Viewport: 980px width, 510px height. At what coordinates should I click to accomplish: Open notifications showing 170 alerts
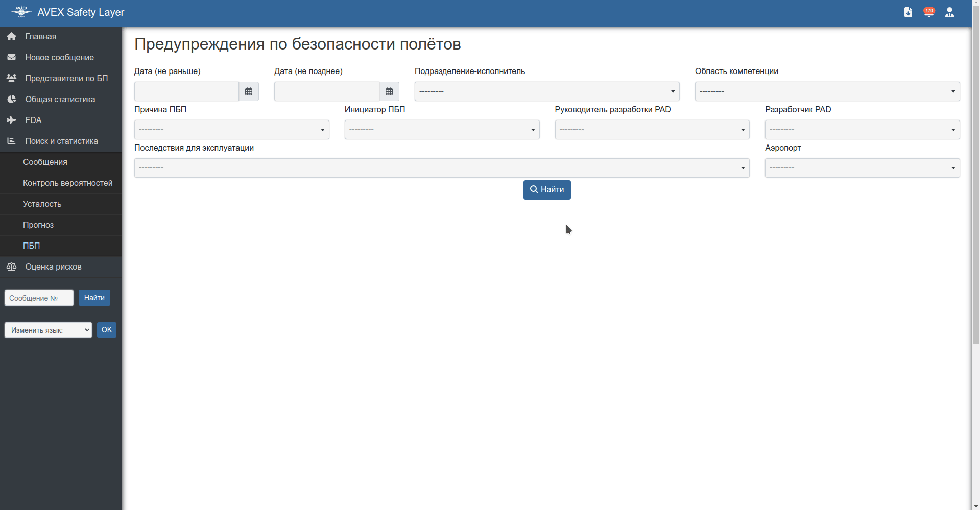pos(929,12)
